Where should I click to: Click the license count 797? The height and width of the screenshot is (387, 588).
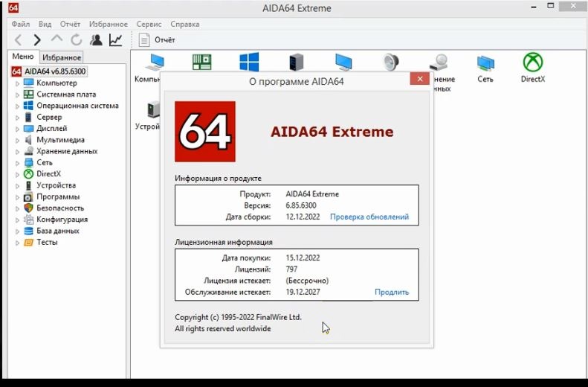291,269
